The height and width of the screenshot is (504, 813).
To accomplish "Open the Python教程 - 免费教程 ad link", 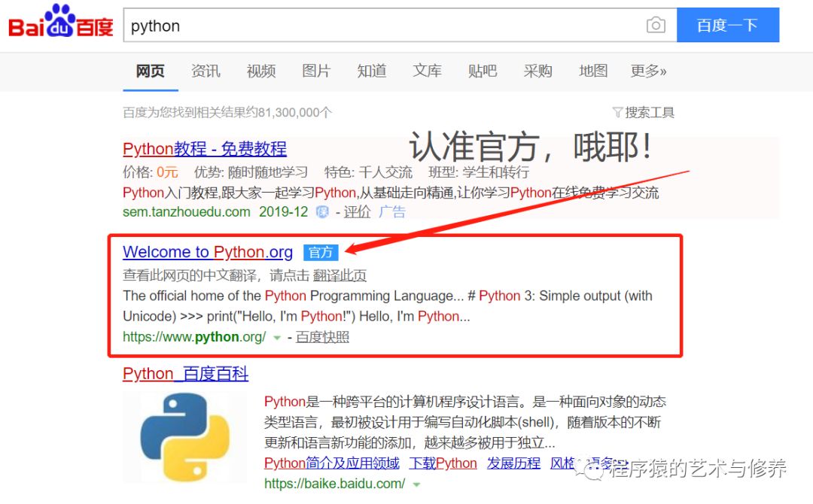I will [205, 149].
